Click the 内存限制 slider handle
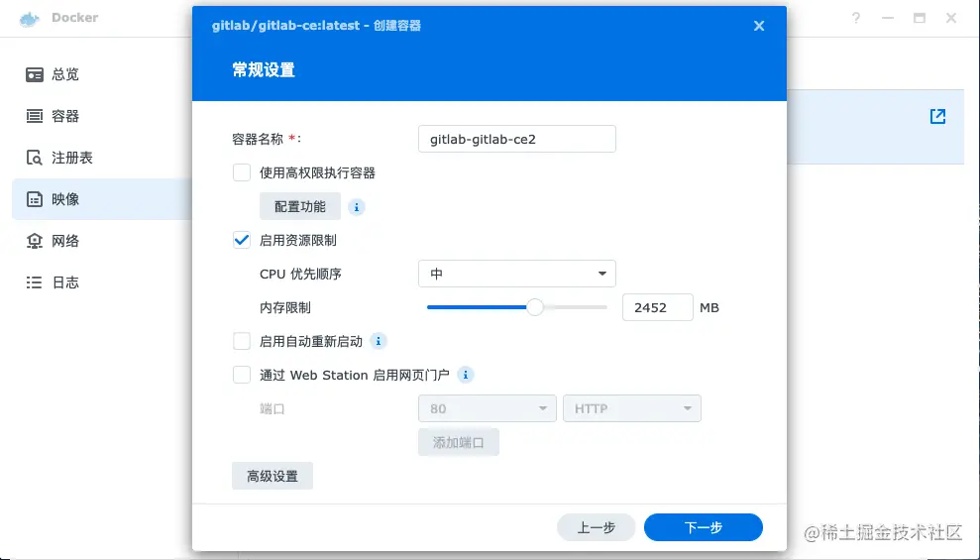The height and width of the screenshot is (560, 980). click(535, 307)
